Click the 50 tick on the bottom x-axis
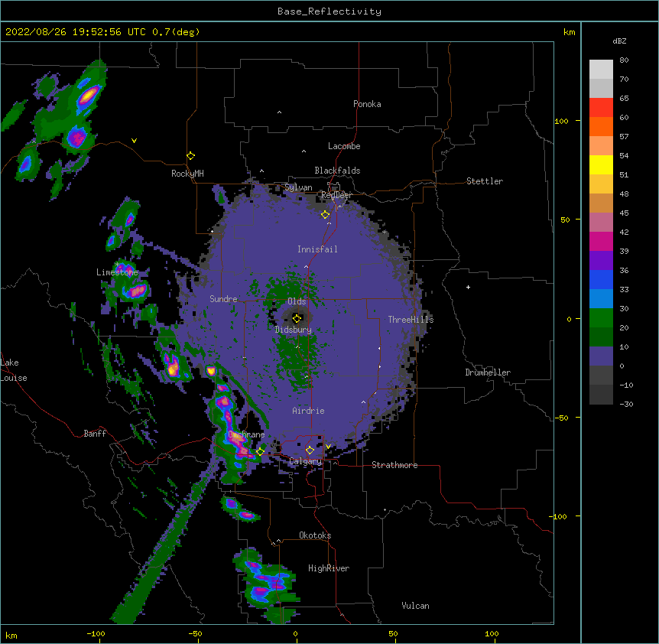659x644 pixels. [x=393, y=633]
